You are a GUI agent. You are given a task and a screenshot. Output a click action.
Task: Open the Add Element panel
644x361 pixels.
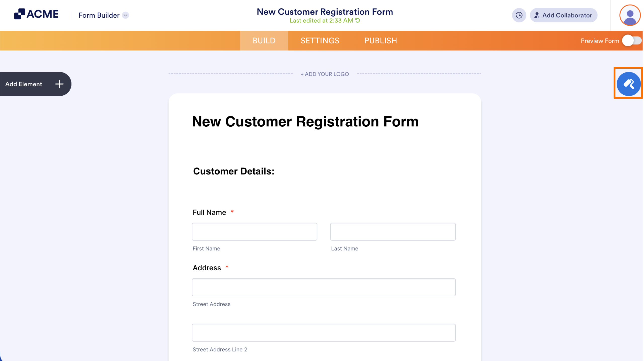pyautogui.click(x=23, y=84)
